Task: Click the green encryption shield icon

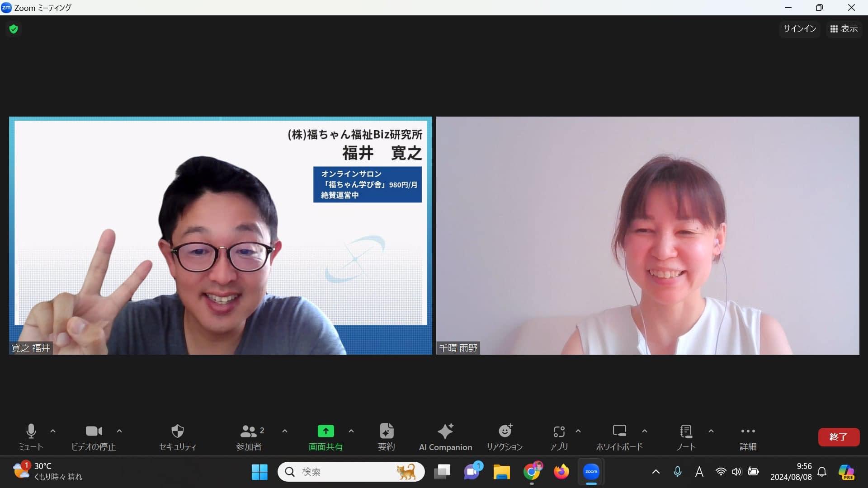Action: pyautogui.click(x=14, y=29)
